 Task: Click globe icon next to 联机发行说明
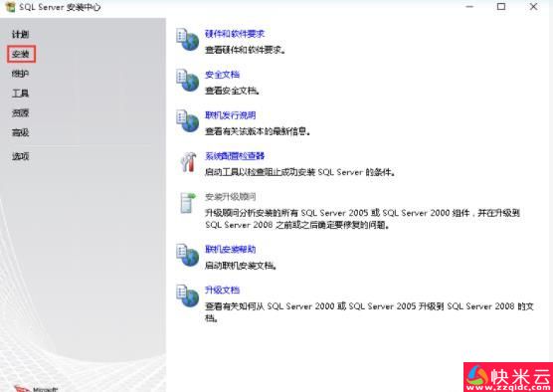[x=187, y=120]
